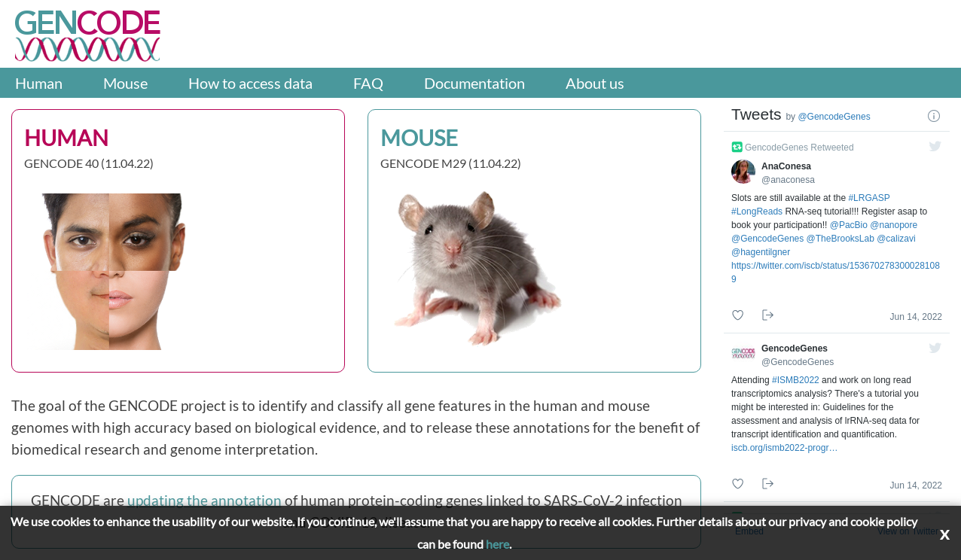This screenshot has height=560, width=961.
Task: Open the #ISMB2022 hashtag
Action: pos(795,380)
